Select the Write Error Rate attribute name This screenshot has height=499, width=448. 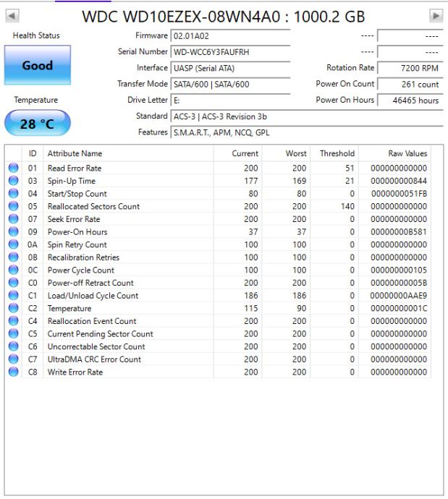[75, 372]
